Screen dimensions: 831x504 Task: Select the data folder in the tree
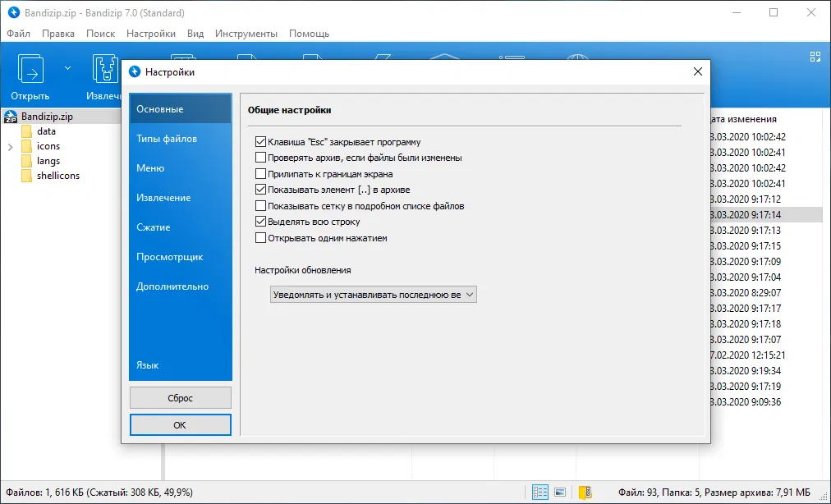pos(46,131)
